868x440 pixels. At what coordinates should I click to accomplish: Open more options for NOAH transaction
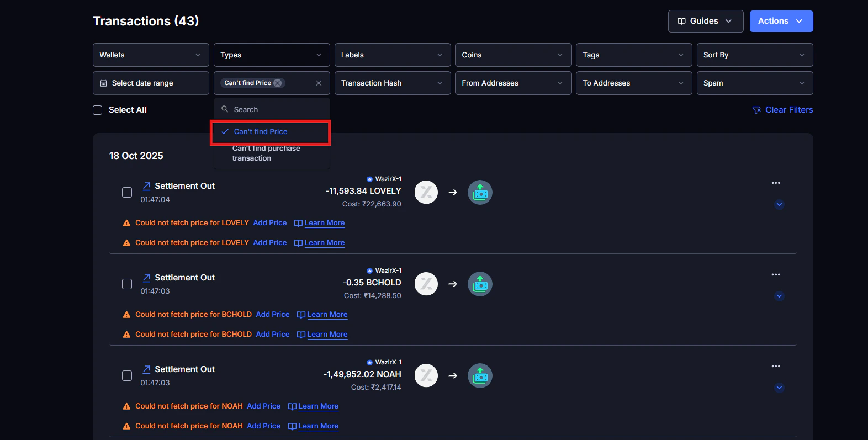coord(776,366)
